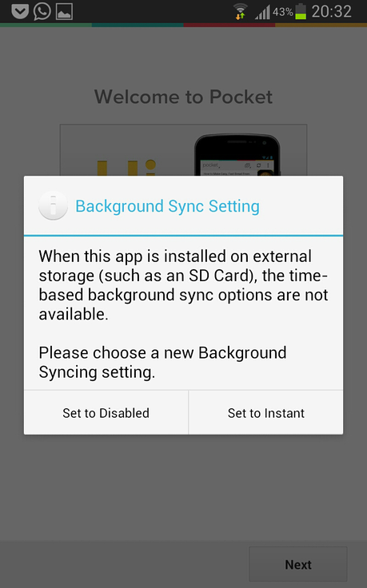Tap the Wi-Fi signal icon
The width and height of the screenshot is (367, 588).
coord(240,11)
